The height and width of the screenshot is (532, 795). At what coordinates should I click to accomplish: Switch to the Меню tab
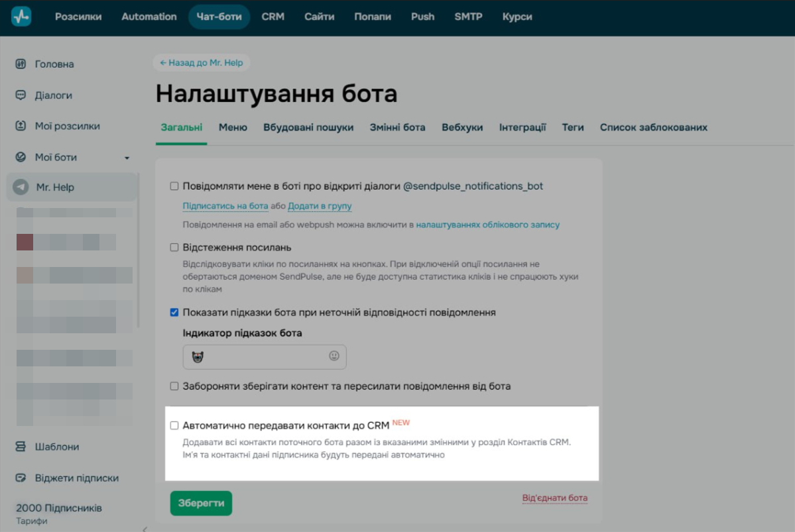[x=233, y=128]
